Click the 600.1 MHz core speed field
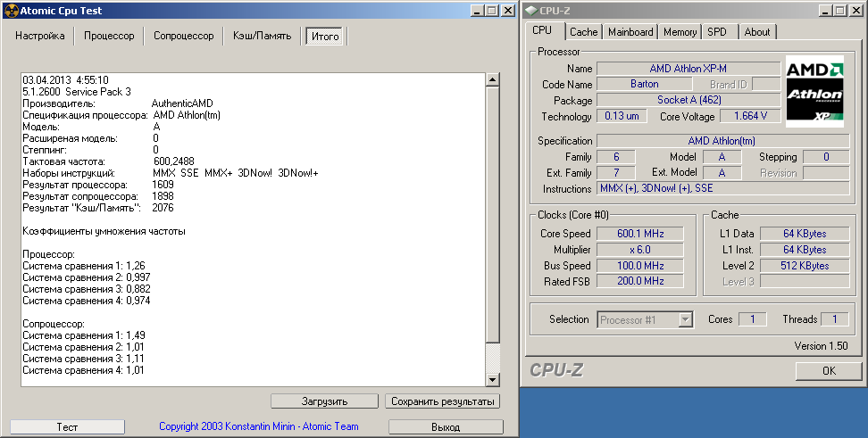The height and width of the screenshot is (438, 868). coord(640,234)
